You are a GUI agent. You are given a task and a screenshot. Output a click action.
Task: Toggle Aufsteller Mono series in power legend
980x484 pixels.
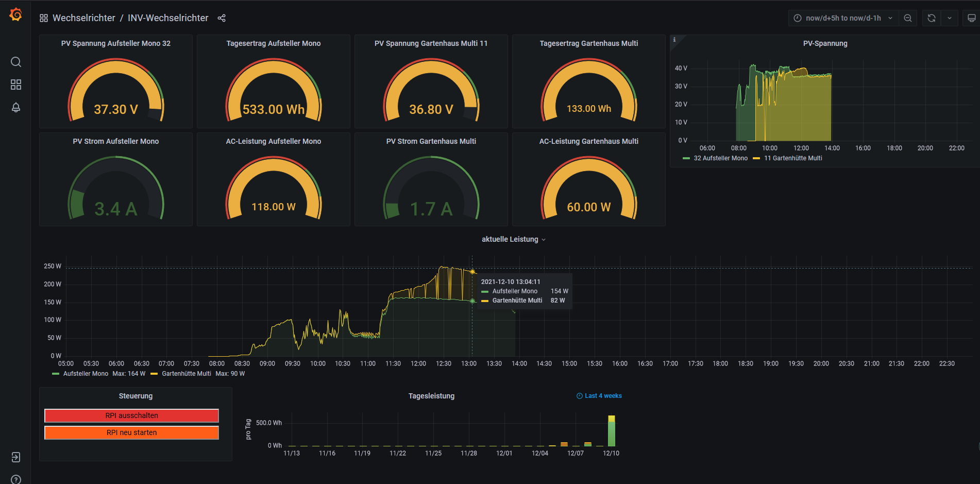pos(86,374)
